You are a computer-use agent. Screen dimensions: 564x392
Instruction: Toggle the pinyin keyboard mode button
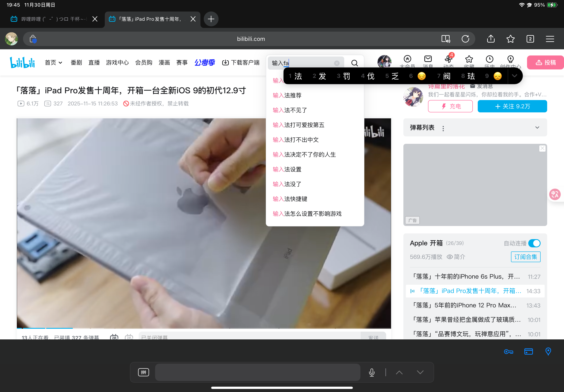click(x=143, y=372)
